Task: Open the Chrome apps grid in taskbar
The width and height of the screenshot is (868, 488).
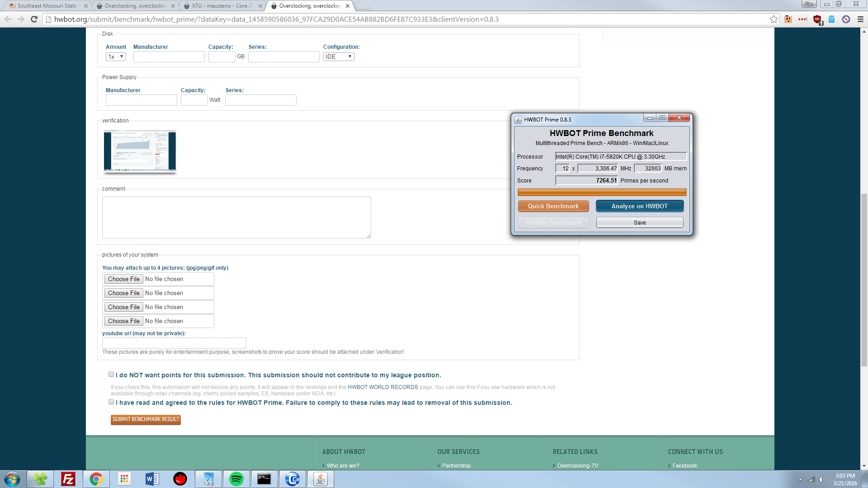Action: point(124,479)
